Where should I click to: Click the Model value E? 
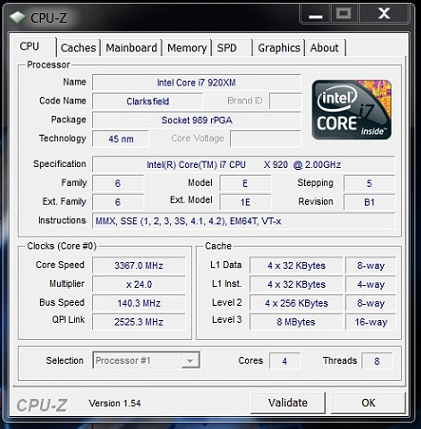pos(245,183)
